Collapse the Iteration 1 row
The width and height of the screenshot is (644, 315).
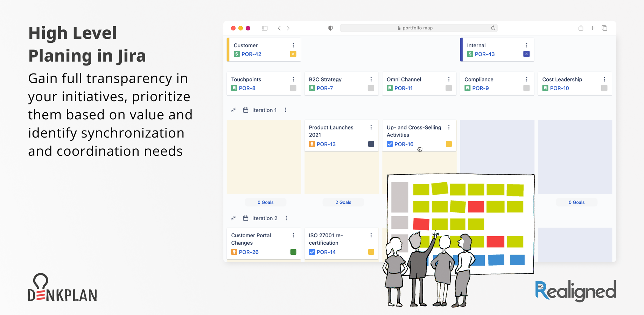(x=233, y=110)
